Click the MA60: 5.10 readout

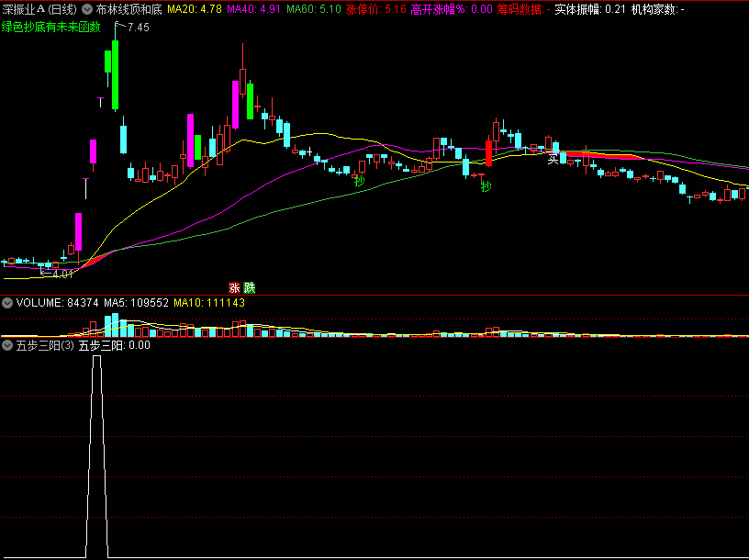(314, 9)
